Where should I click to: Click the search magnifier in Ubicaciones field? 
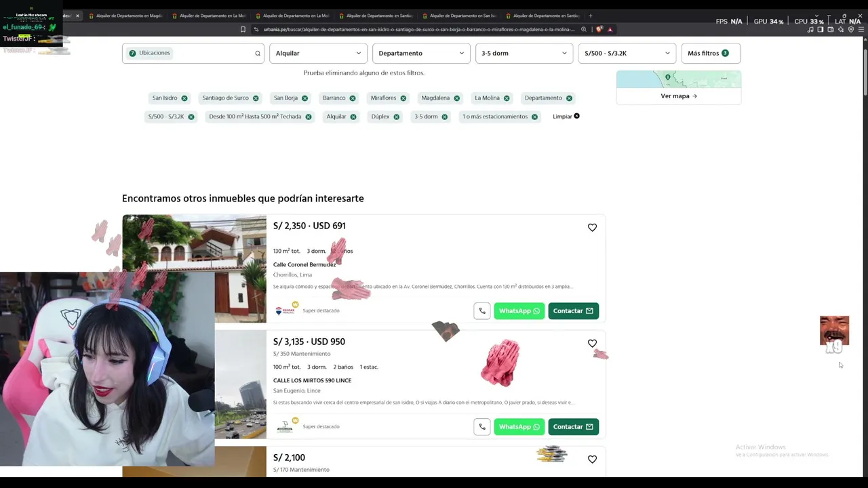[x=258, y=54]
